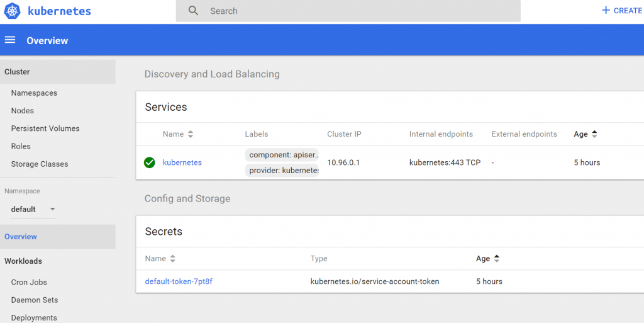The width and height of the screenshot is (644, 323).
Task: Click the plus icon beside CREATE
Action: [606, 10]
